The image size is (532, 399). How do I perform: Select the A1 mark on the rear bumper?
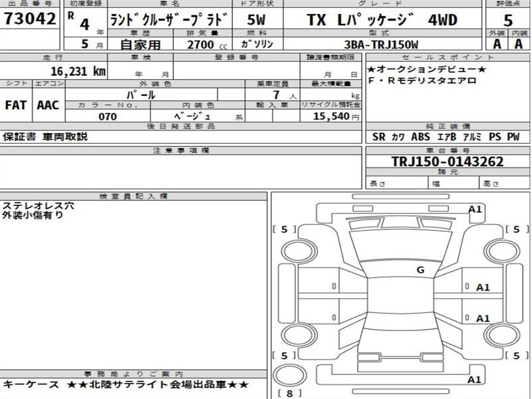click(x=474, y=380)
